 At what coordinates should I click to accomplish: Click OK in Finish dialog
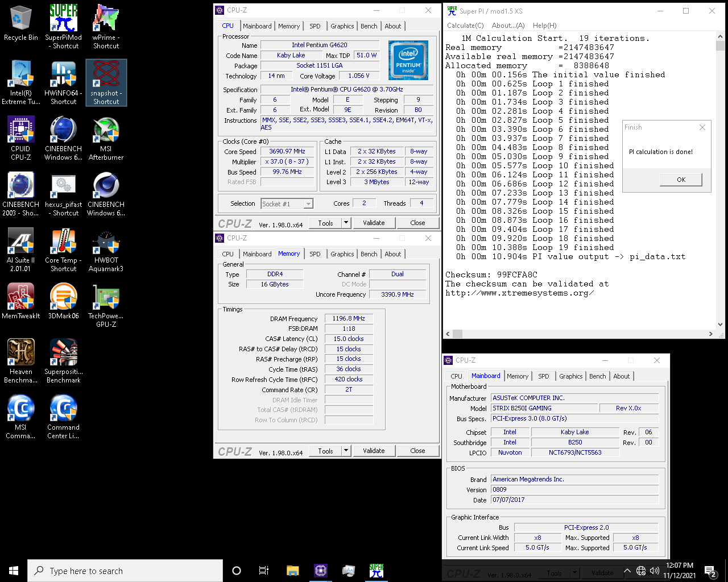(x=681, y=180)
